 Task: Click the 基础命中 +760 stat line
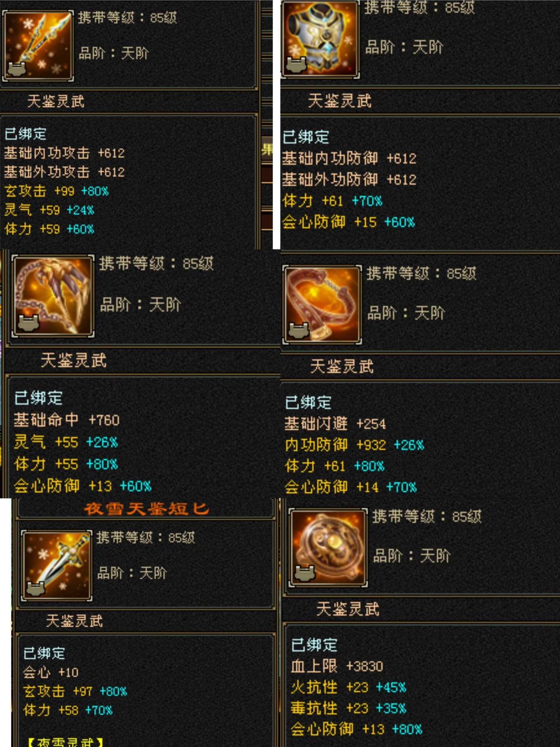(67, 420)
